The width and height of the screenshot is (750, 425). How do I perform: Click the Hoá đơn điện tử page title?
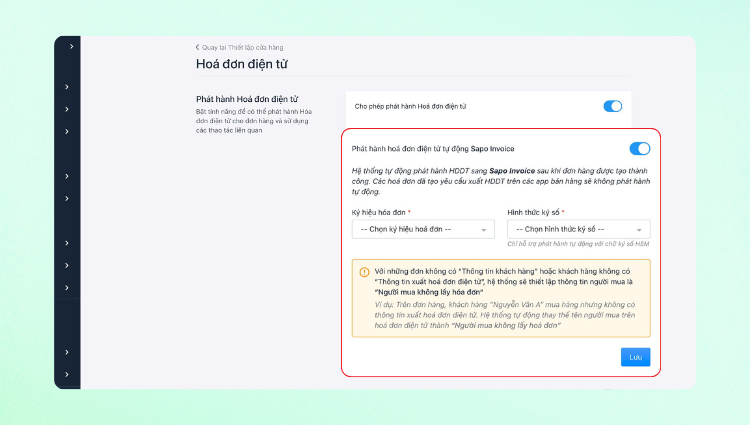tap(242, 65)
